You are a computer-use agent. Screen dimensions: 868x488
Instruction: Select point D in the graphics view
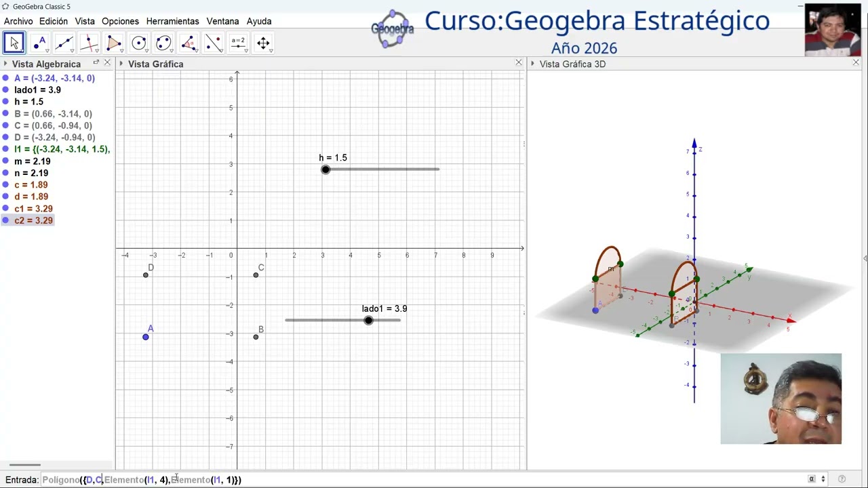coord(146,274)
